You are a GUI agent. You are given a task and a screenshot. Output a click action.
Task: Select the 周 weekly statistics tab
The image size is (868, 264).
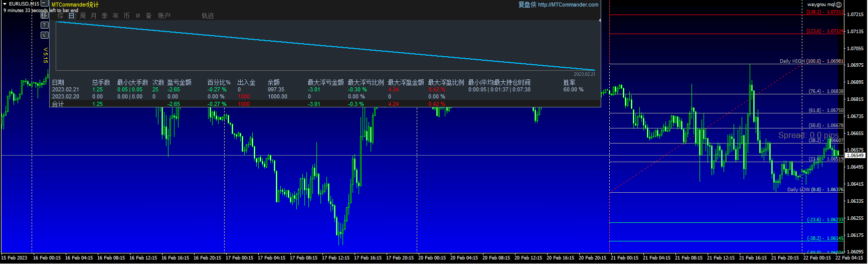point(82,16)
